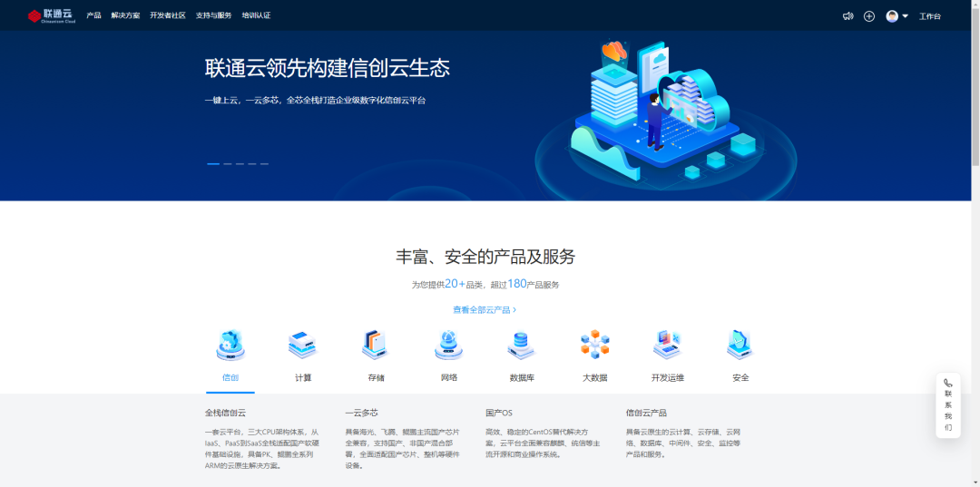Open 工作台 console link

point(929,16)
